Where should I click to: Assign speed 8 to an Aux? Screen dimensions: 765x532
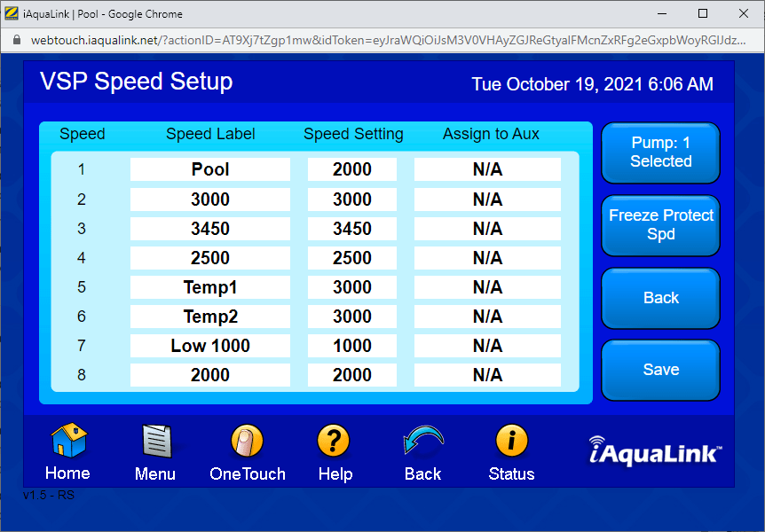(487, 375)
